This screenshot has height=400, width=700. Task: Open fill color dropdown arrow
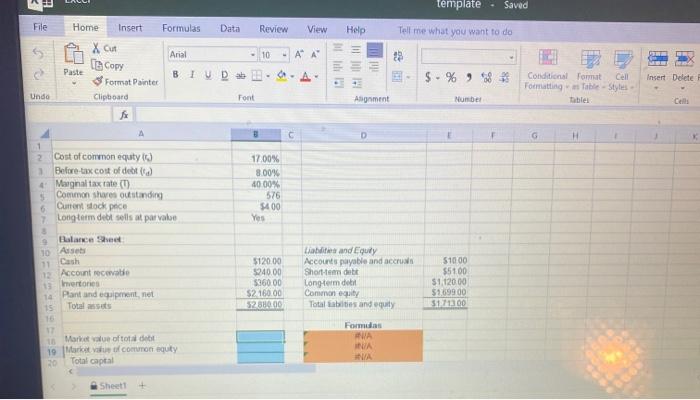[292, 77]
